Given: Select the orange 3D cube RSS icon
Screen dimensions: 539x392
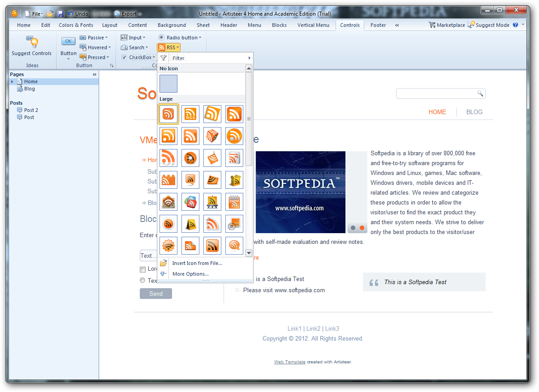Looking at the screenshot, I should click(x=212, y=136).
